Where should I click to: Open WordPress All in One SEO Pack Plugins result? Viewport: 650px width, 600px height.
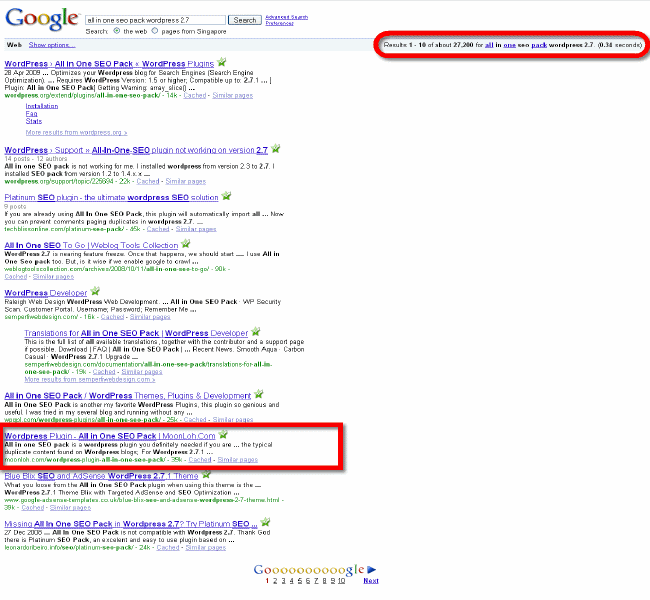[x=109, y=64]
